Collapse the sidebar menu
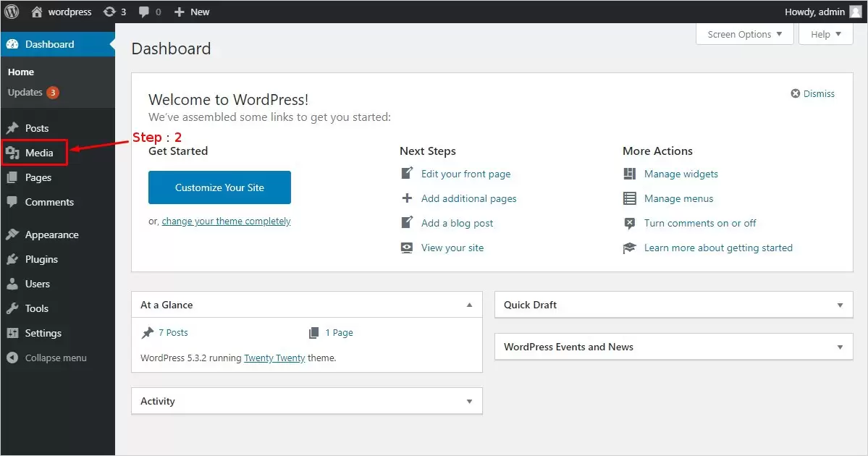Screen dimensions: 868x456 click(55, 358)
